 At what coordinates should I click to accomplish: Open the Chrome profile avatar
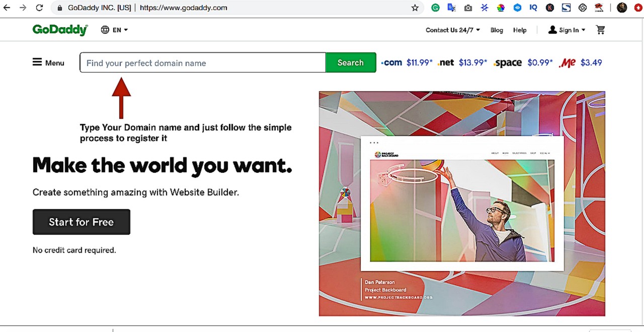[622, 8]
